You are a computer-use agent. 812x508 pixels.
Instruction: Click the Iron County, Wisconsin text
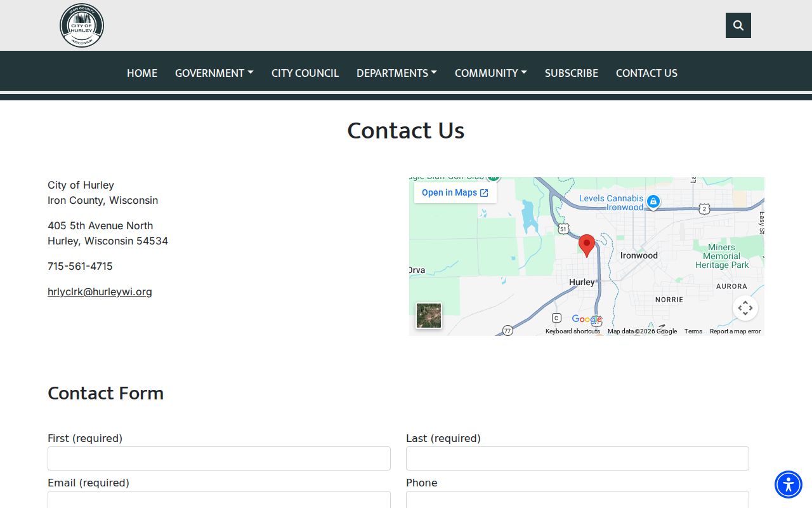click(x=103, y=200)
